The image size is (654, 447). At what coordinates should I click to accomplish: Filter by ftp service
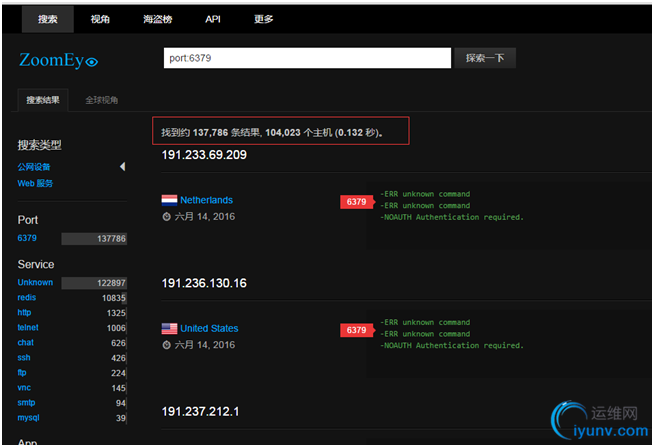pyautogui.click(x=22, y=372)
